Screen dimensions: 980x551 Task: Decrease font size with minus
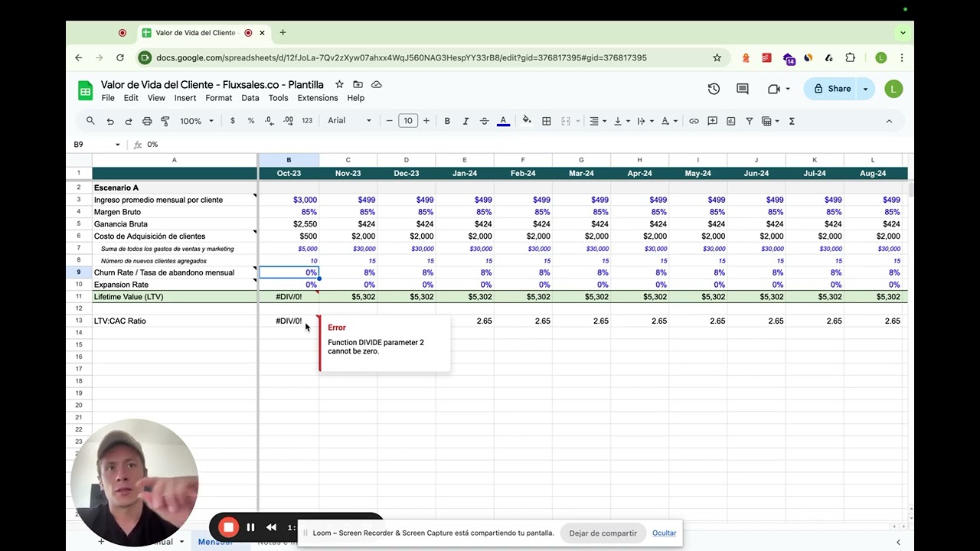pos(390,121)
